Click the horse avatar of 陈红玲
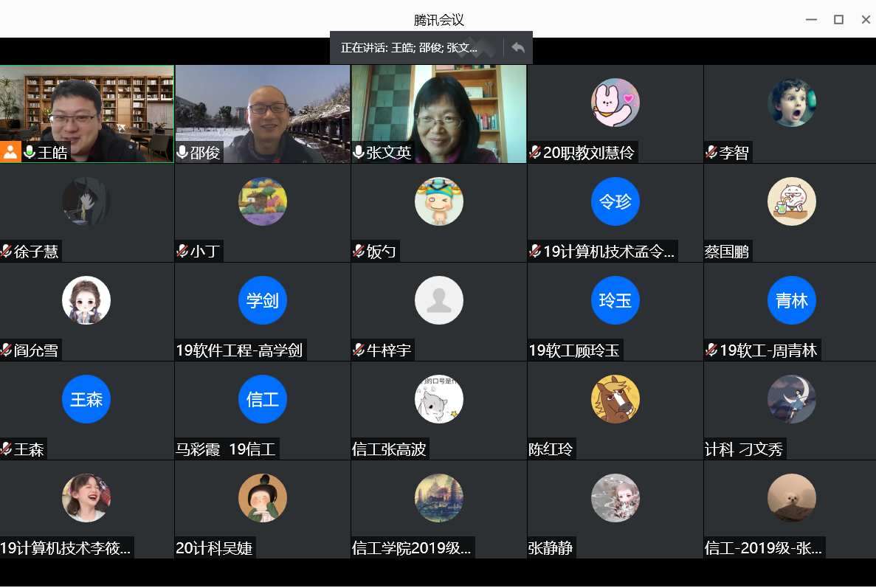876x588 pixels. click(615, 399)
